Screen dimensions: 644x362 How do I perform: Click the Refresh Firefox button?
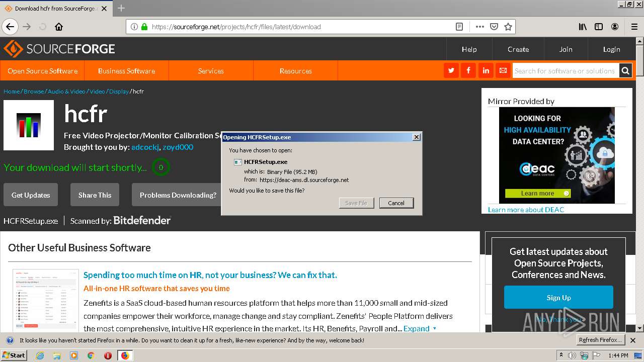tap(600, 340)
